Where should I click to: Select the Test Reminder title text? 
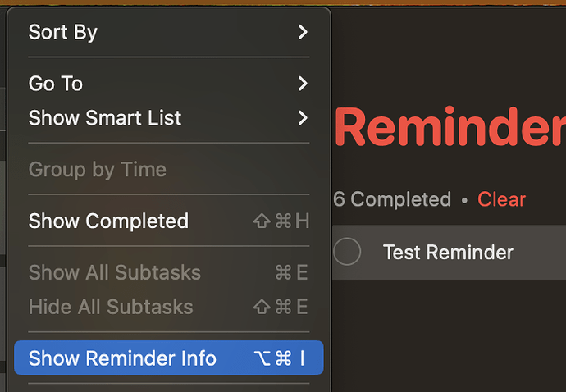[x=448, y=252]
